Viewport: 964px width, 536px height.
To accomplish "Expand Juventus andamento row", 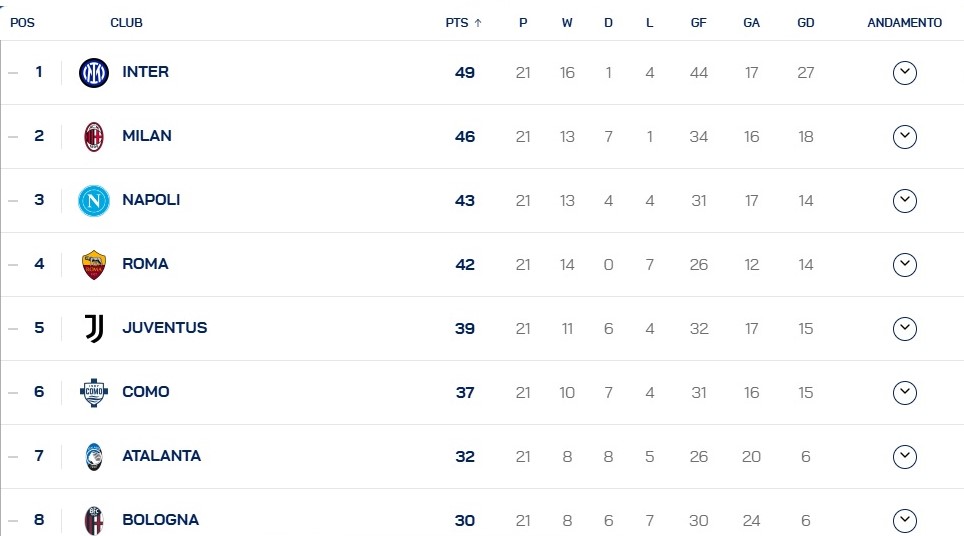I will coord(904,328).
